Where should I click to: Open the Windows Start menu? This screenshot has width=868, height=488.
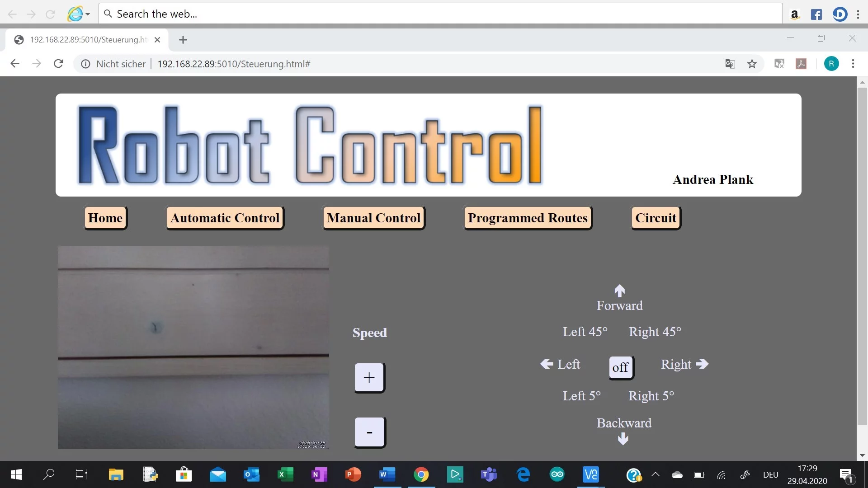16,474
